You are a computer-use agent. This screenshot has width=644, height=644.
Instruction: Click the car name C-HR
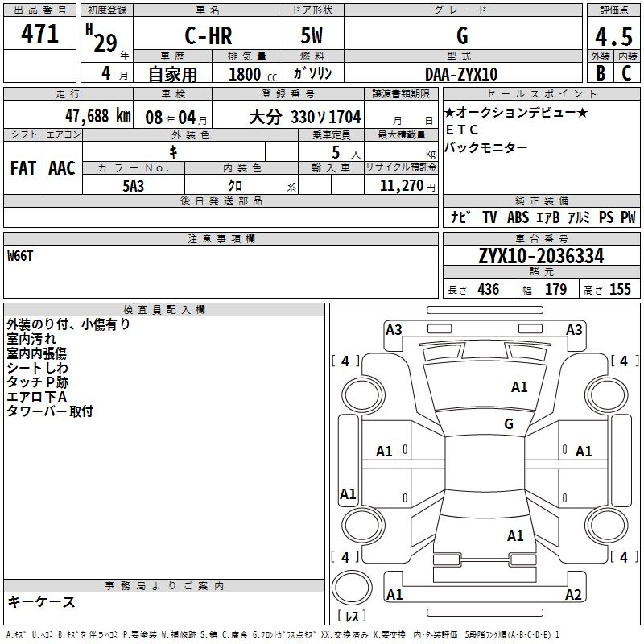click(x=208, y=35)
